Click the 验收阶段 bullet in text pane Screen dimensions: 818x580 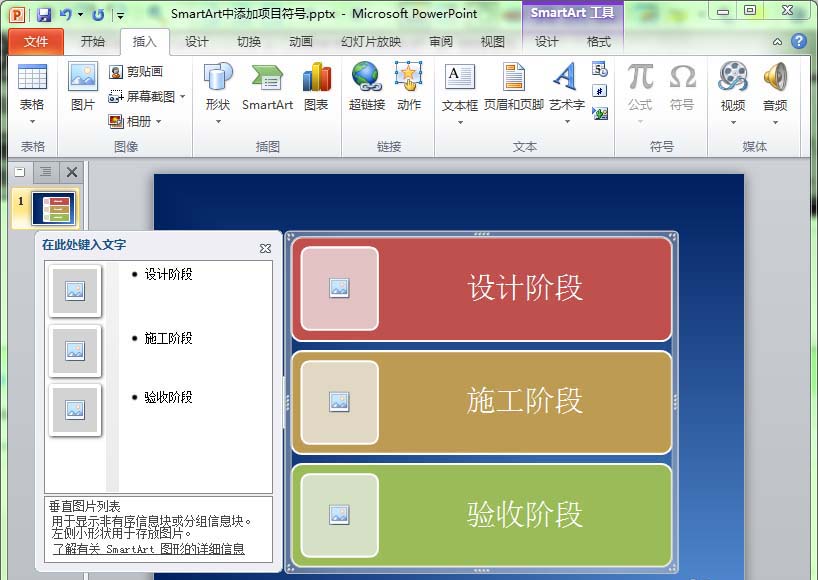coord(168,397)
